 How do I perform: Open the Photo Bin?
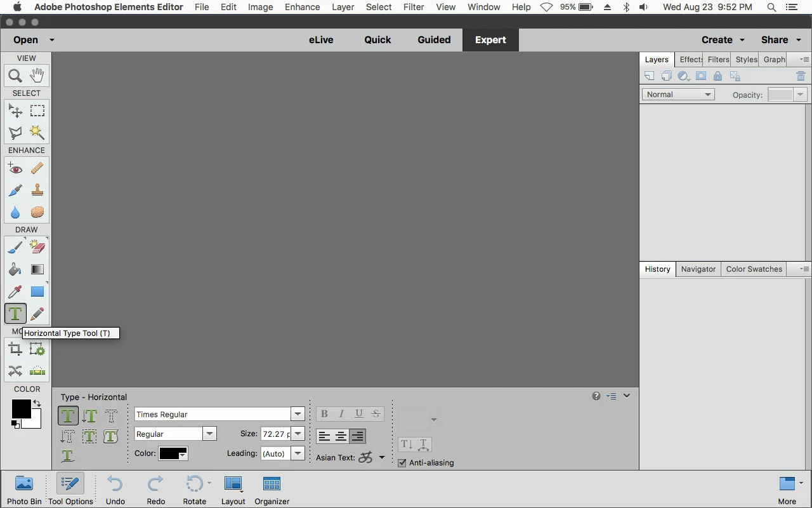click(x=24, y=490)
